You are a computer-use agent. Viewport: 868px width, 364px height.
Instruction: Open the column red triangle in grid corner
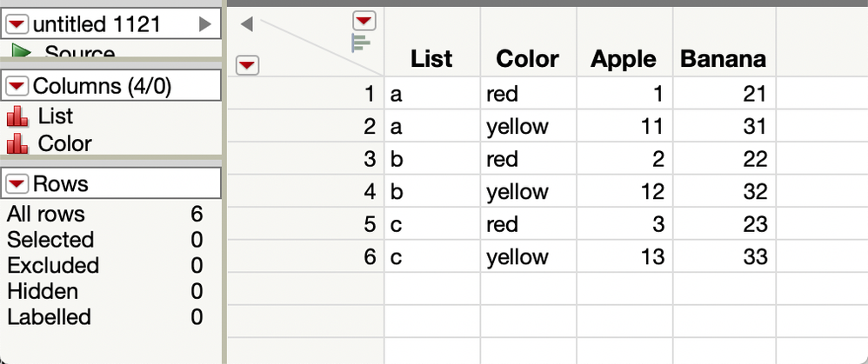click(364, 21)
